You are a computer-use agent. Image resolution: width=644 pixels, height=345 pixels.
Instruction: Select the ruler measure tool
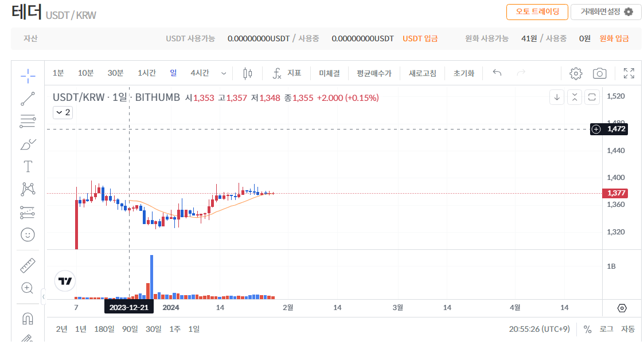point(28,265)
